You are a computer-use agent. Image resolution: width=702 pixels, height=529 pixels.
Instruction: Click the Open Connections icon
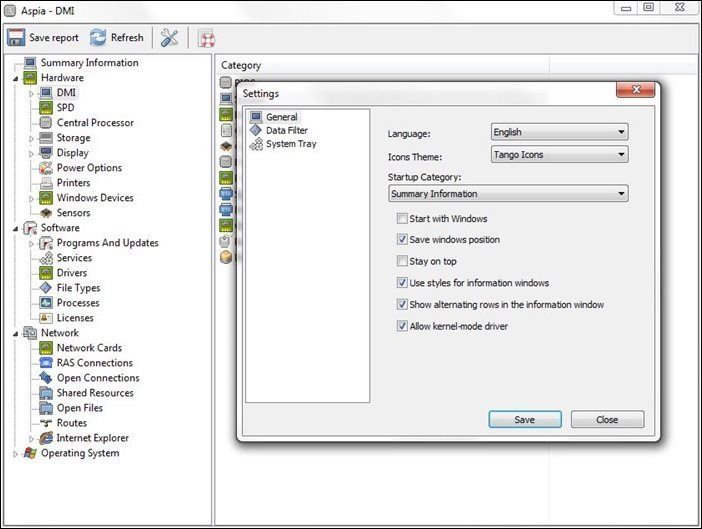(46, 378)
